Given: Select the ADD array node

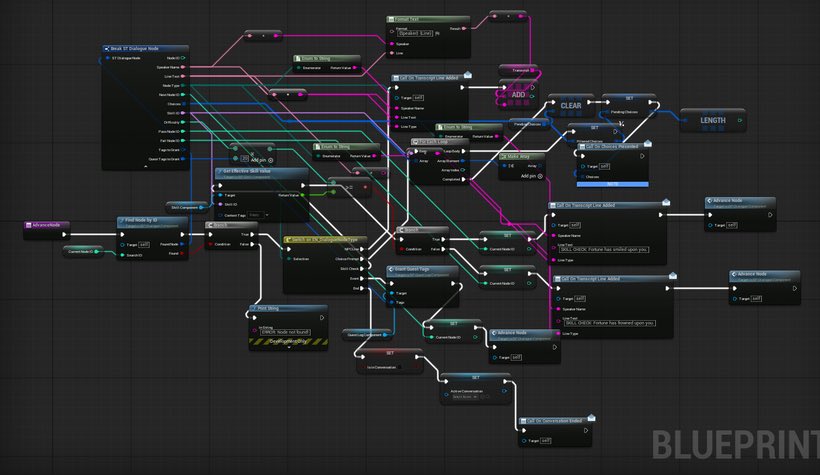Looking at the screenshot, I should (517, 95).
